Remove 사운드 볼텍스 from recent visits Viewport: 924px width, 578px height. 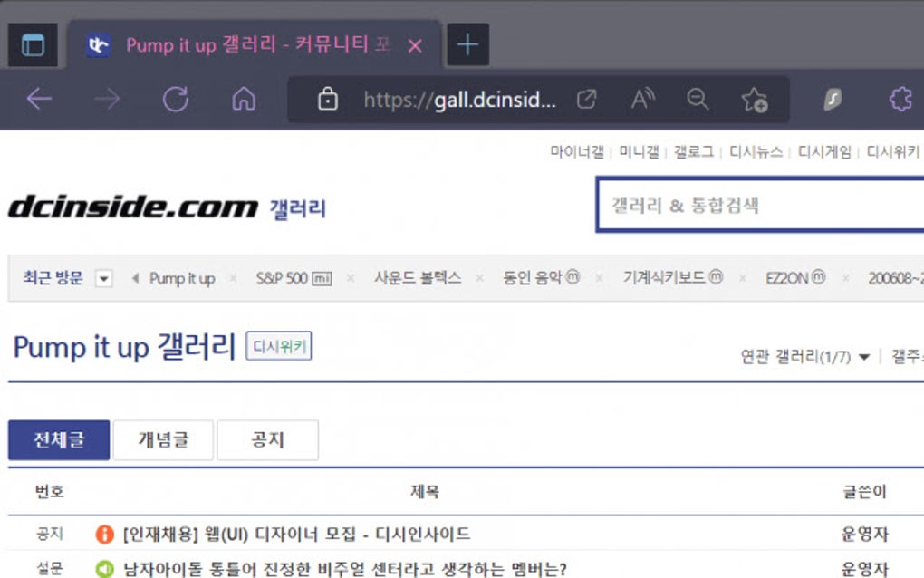coord(480,278)
